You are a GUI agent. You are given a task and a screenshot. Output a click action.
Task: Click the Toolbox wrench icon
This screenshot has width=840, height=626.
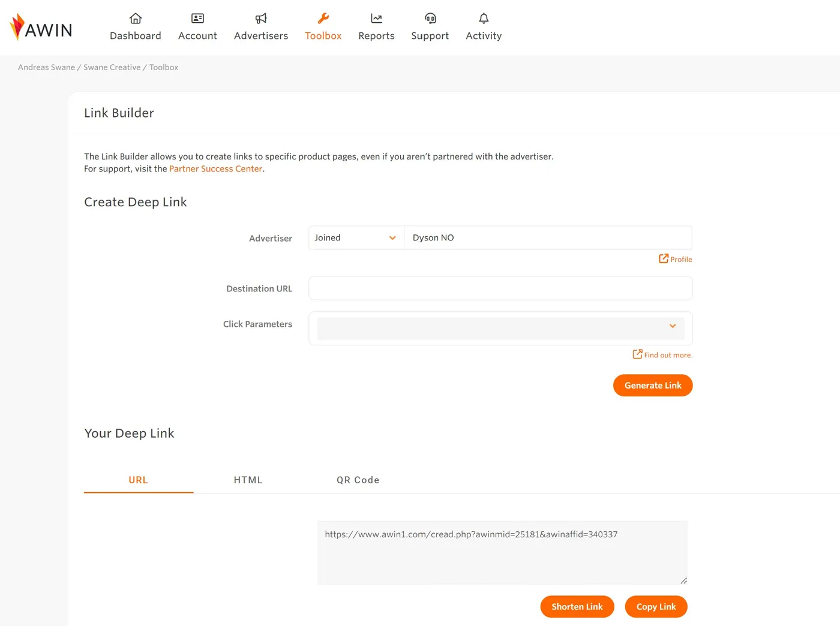[323, 18]
